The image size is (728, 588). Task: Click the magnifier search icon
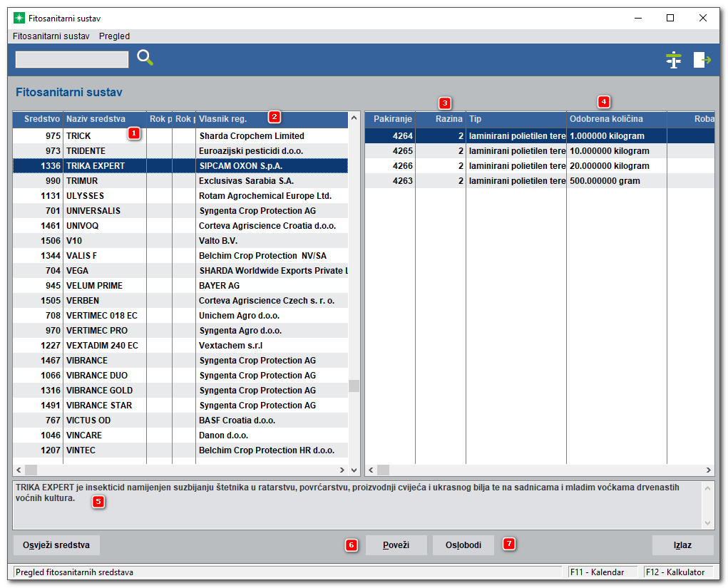click(x=145, y=58)
